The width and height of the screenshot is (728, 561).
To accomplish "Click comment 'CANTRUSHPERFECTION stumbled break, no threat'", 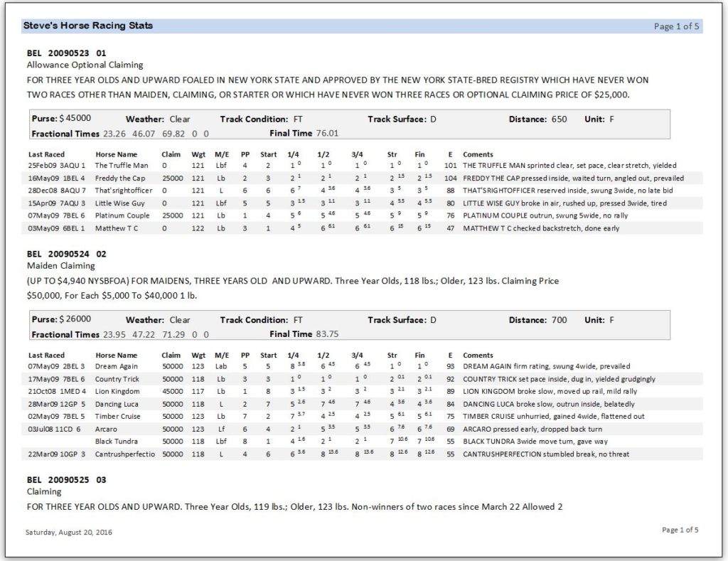I will [x=546, y=454].
